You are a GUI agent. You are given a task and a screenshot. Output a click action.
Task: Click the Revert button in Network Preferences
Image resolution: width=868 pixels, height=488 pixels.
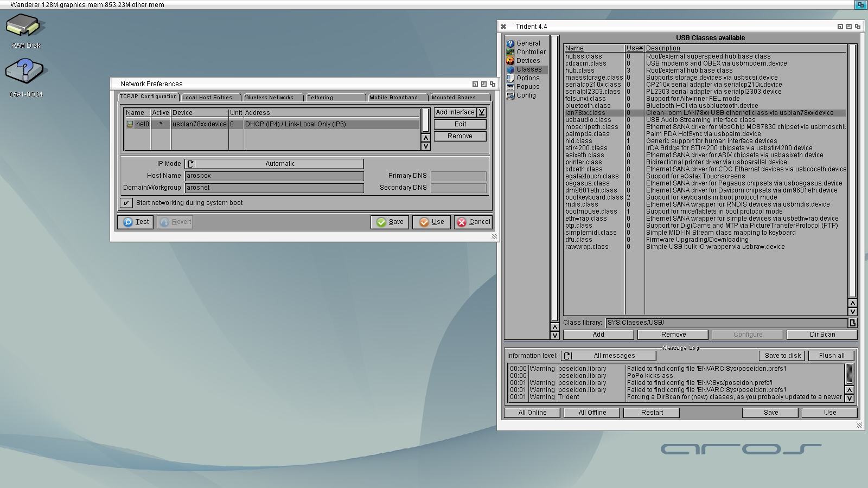click(175, 222)
